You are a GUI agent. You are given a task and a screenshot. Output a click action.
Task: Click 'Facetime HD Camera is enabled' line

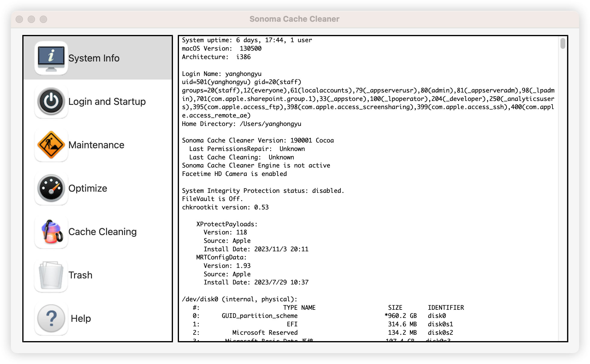(x=234, y=174)
